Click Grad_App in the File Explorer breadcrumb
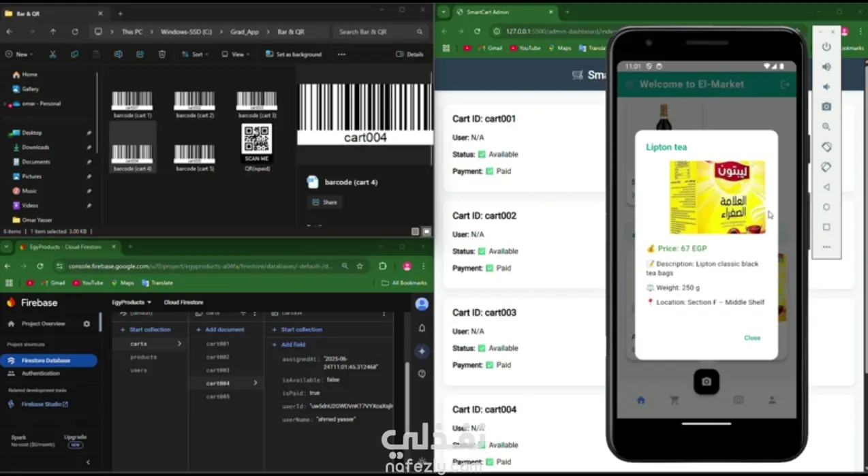Screen dimensions: 868x476 pyautogui.click(x=244, y=32)
